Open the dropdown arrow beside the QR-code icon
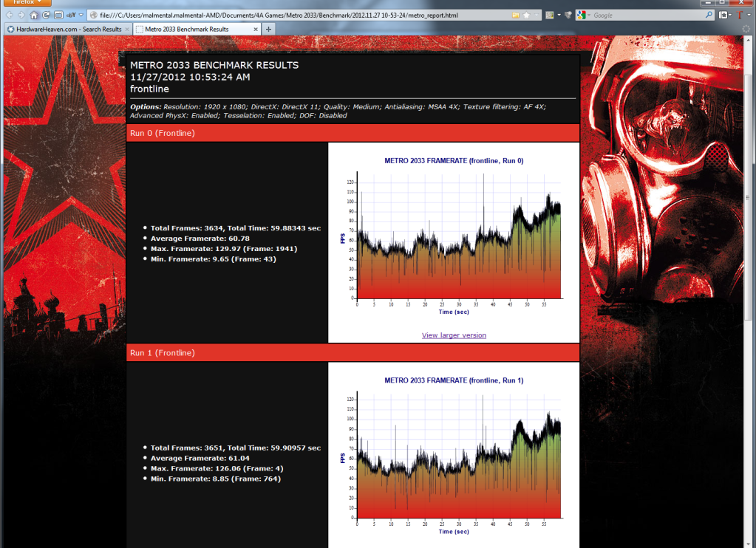The image size is (756, 548). pyautogui.click(x=559, y=15)
